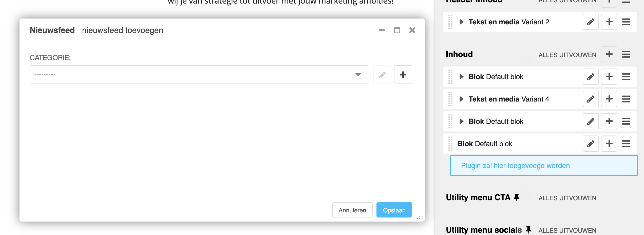Grab drag handle of Tekst en media Variant 2

(x=450, y=22)
